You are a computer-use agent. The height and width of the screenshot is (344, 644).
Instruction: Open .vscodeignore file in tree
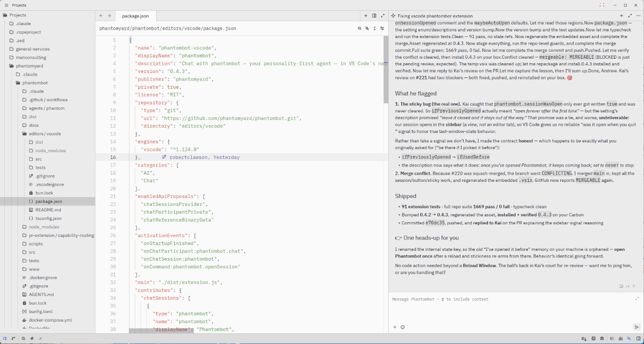tap(47, 184)
